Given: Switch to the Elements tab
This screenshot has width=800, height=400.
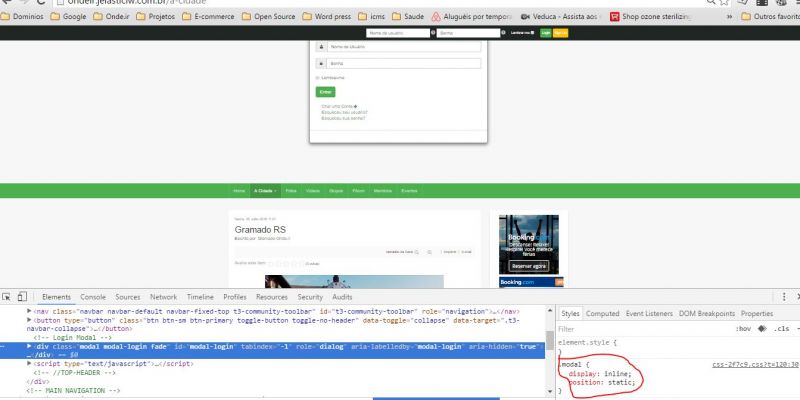Looking at the screenshot, I should click(56, 297).
